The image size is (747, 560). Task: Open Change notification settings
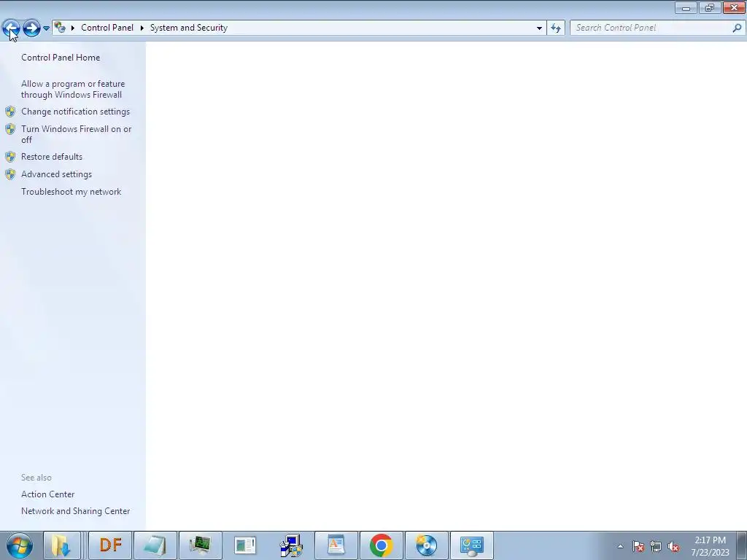75,112
